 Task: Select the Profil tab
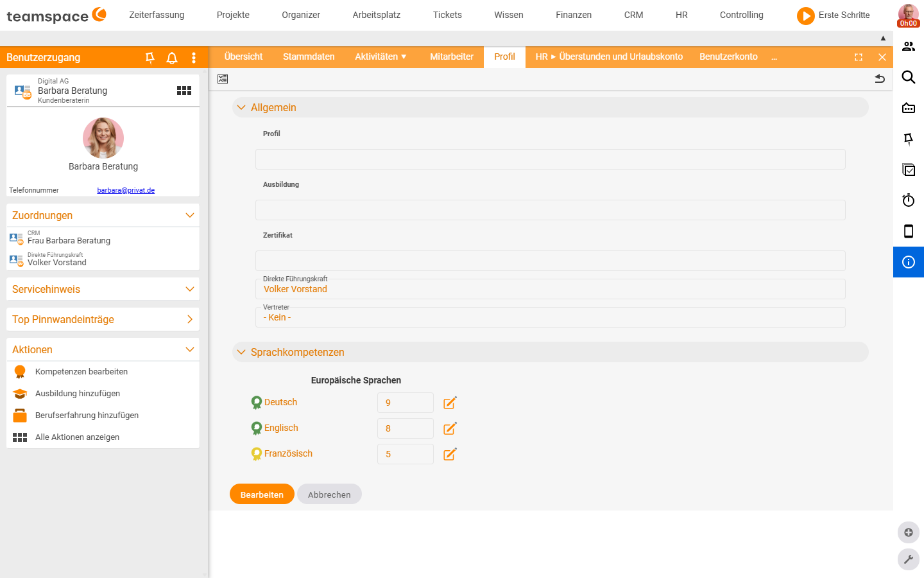point(504,57)
